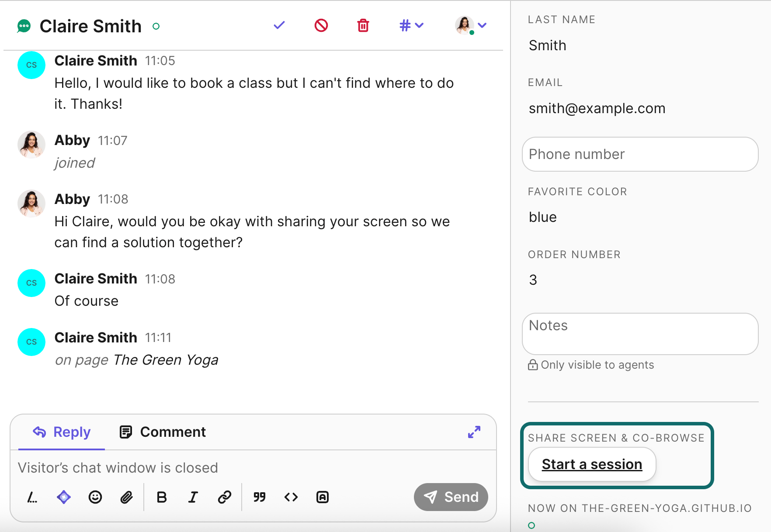Insert inline code formatting
771x532 pixels.
291,497
